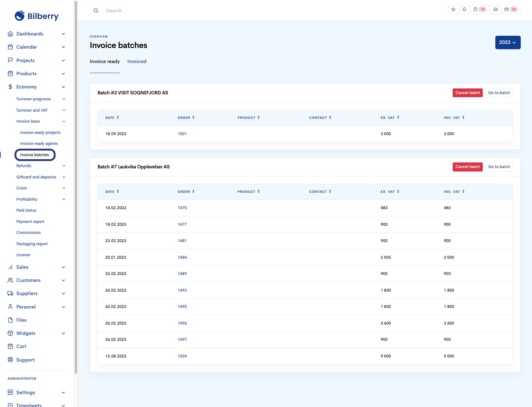532x407 pixels.
Task: Sort Batch #7 table by Product
Action: coord(249,192)
